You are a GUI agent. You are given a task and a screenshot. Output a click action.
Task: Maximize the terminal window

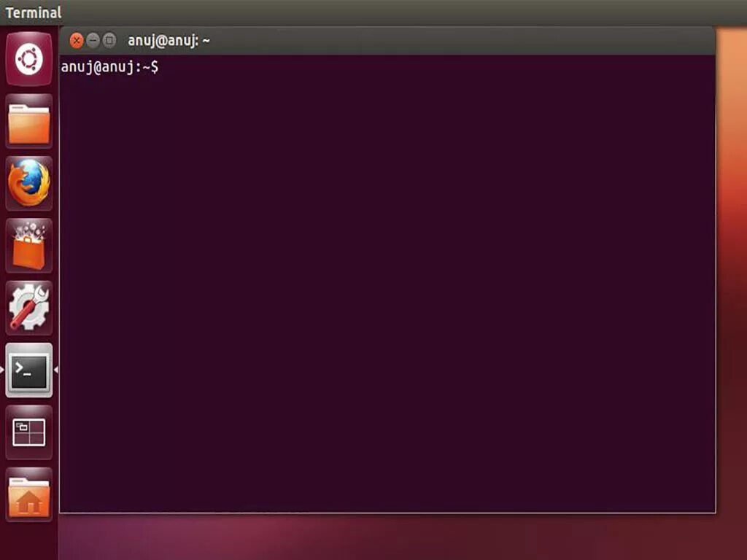click(x=109, y=41)
